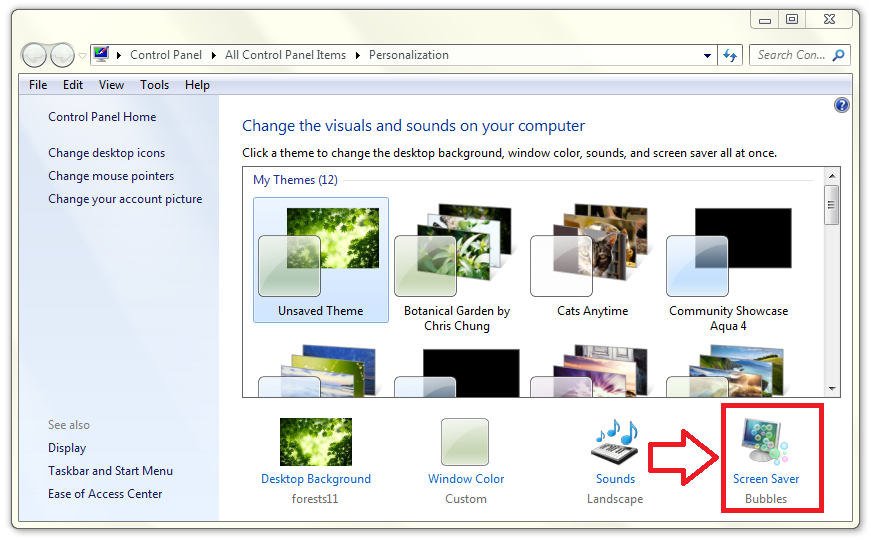The width and height of the screenshot is (871, 540).
Task: Click the My Themes (12) group header
Action: point(296,180)
